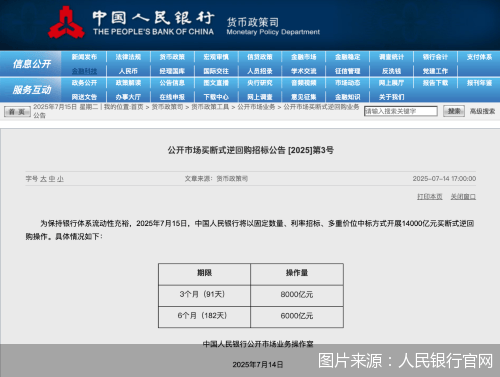The width and height of the screenshot is (500, 377).
Task: Select table cell 8000亿元
Action: (x=297, y=295)
